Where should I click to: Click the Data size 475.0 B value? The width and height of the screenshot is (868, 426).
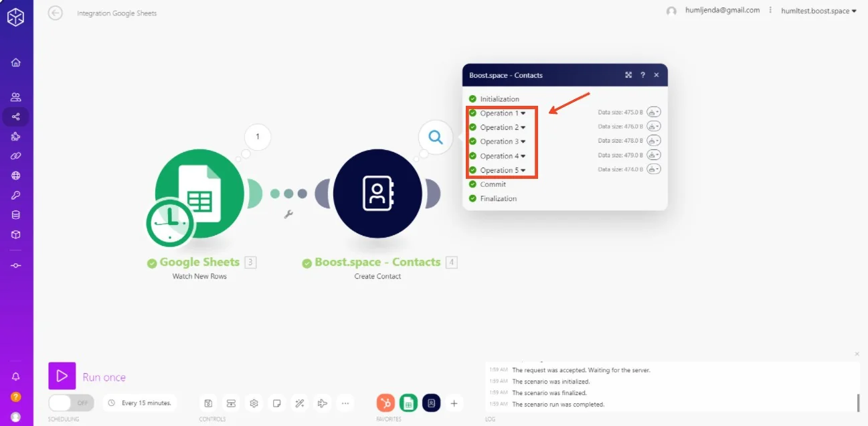[620, 113]
